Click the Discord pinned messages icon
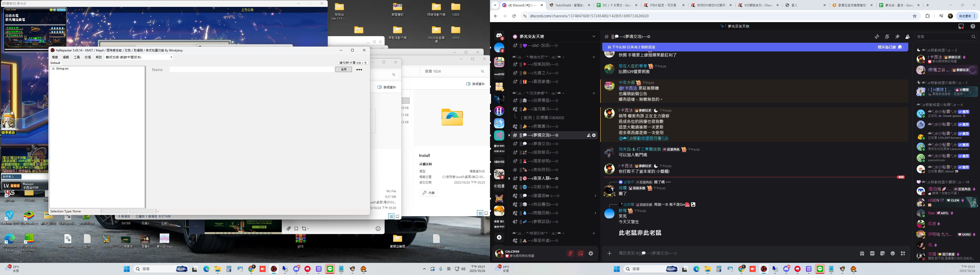Image resolution: width=980 pixels, height=275 pixels. pos(897,36)
